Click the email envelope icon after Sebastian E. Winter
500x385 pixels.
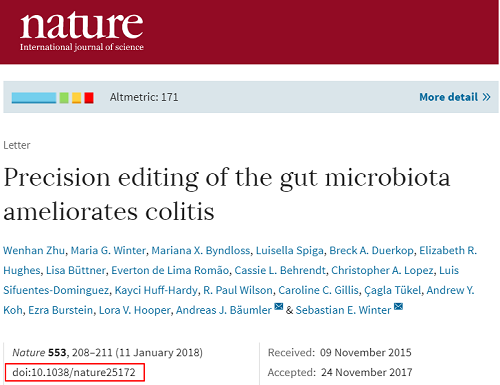(x=398, y=306)
